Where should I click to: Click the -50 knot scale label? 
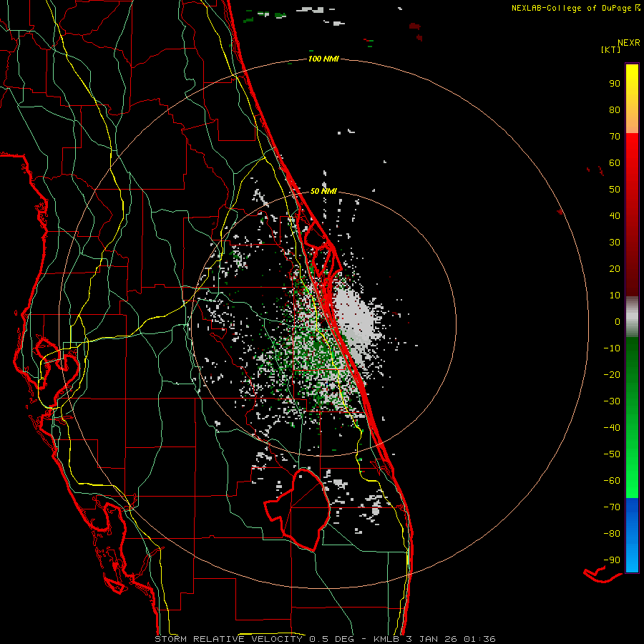[612, 454]
